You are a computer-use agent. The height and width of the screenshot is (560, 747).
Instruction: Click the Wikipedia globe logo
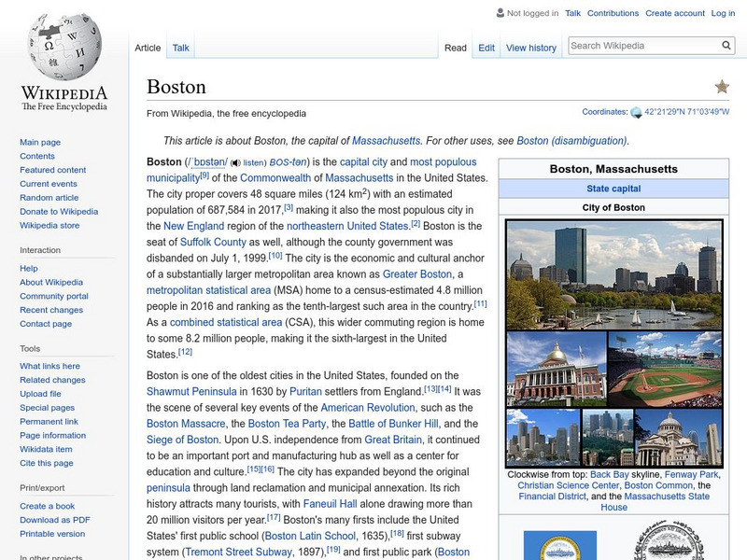63,49
